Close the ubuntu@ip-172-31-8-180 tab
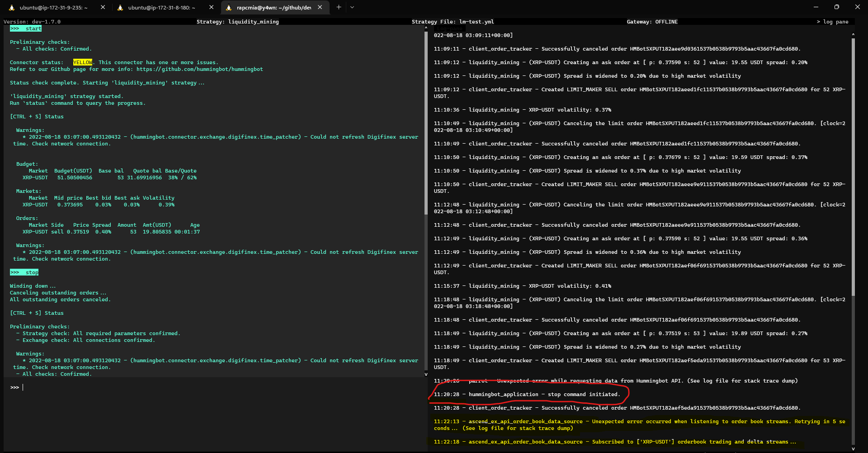Image resolution: width=868 pixels, height=453 pixels. tap(211, 7)
